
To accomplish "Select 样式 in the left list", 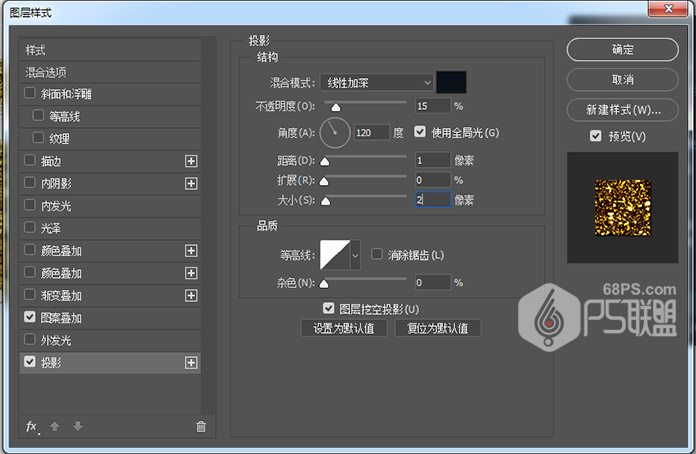I will pyautogui.click(x=110, y=50).
